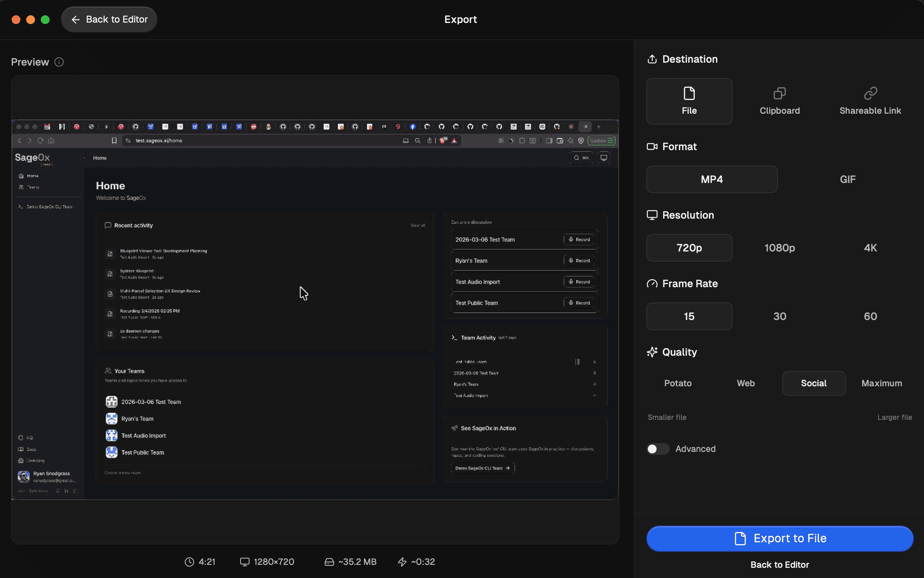The width and height of the screenshot is (924, 578).
Task: Select 30 as the frame rate
Action: pos(779,316)
